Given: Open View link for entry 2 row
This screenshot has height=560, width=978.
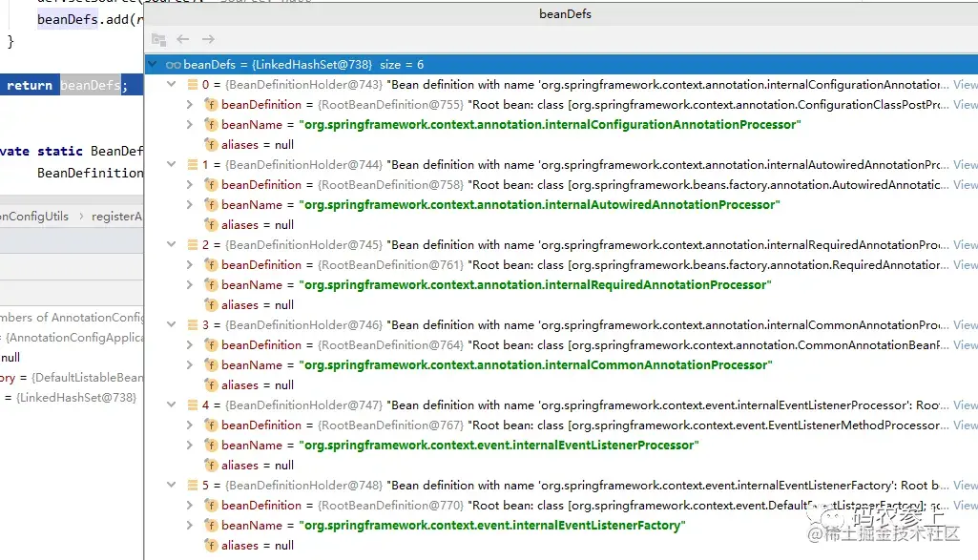Looking at the screenshot, I should (965, 245).
